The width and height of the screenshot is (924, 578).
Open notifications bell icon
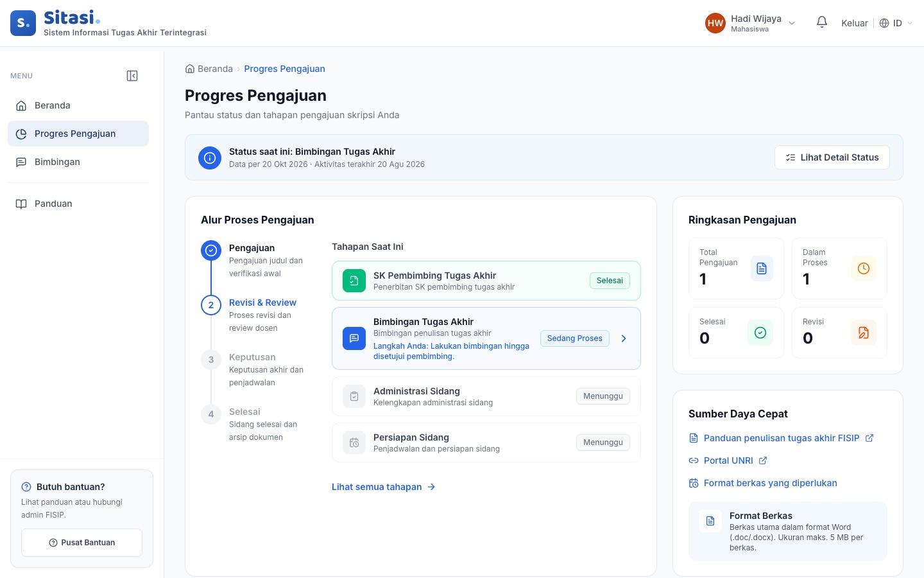tap(822, 22)
